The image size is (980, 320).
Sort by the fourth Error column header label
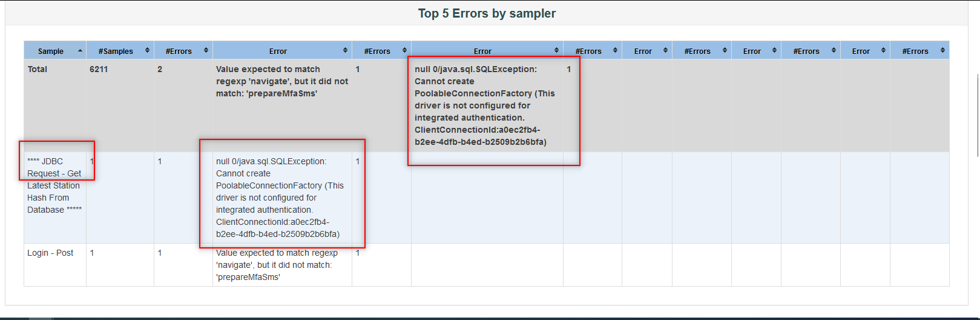point(752,52)
